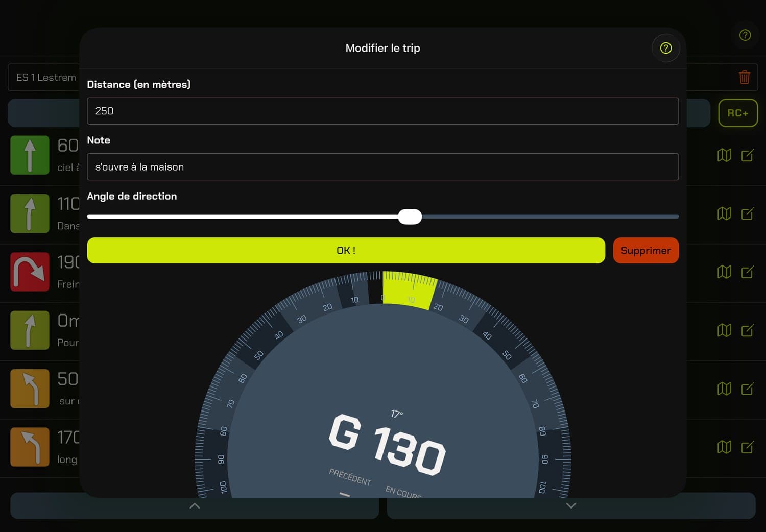Click the Angle de direction slider handle
Screen dimensions: 766x532
tap(410, 216)
